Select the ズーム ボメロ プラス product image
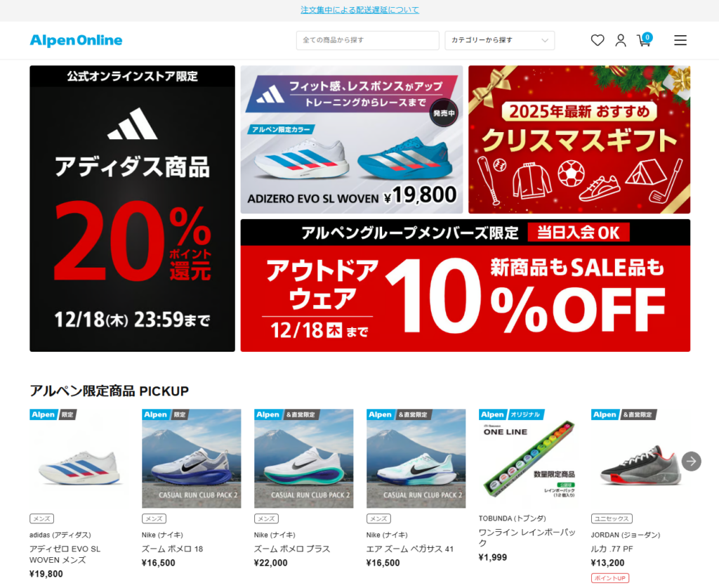Viewport: 719px width, 588px height. tap(303, 458)
